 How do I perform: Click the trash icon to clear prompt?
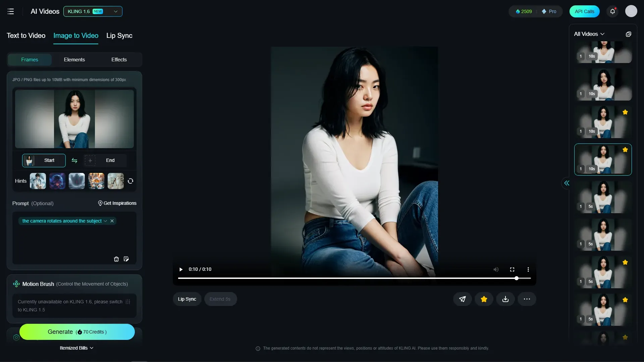(116, 259)
